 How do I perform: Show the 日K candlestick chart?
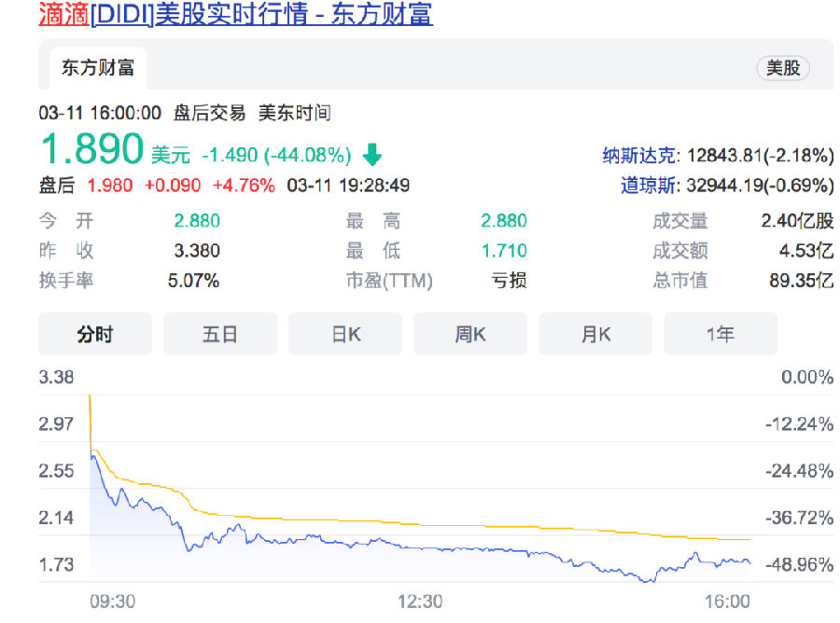click(345, 334)
